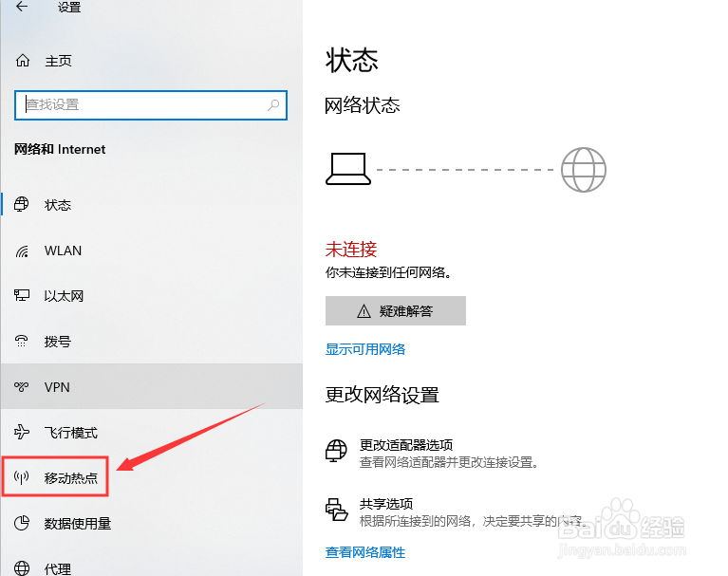Click the 疑难解答 troubleshoot button
Viewport: 728px width, 576px height.
pyautogui.click(x=396, y=310)
